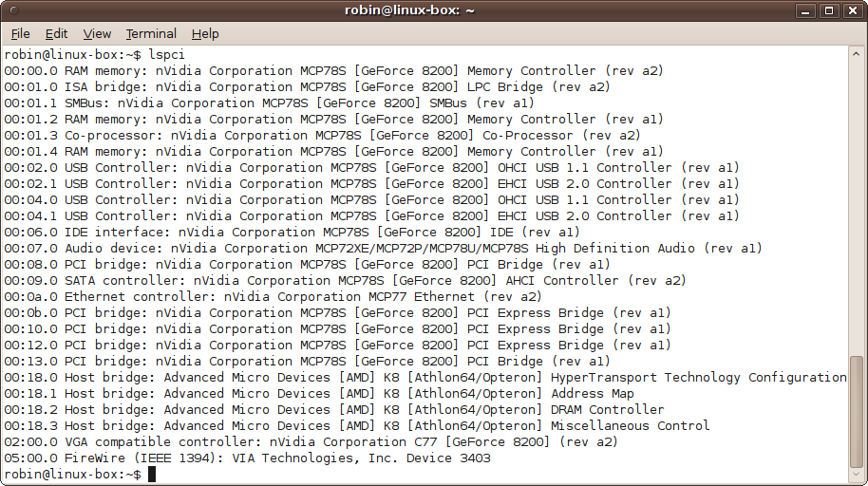Click the 00:01.0 ISA bridge line
Image resolution: width=868 pixels, height=486 pixels.
click(307, 87)
